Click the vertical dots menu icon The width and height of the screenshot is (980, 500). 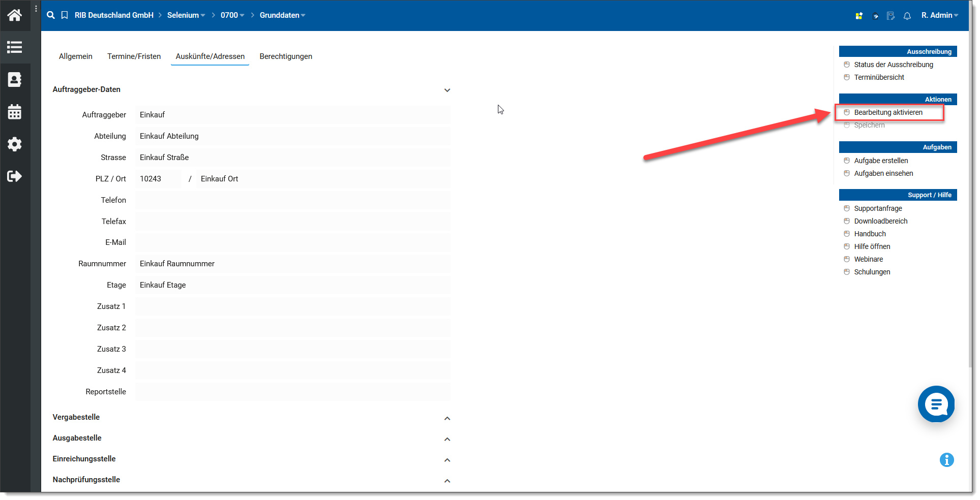(x=36, y=9)
